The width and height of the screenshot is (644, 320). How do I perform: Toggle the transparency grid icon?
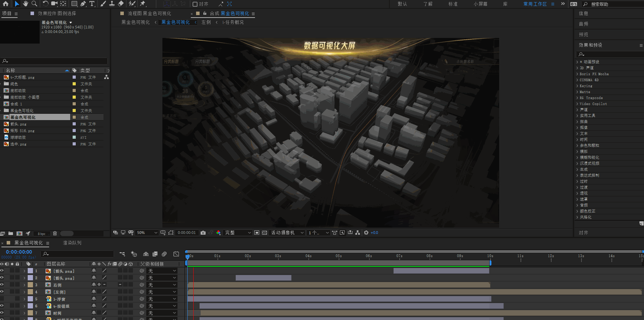264,233
